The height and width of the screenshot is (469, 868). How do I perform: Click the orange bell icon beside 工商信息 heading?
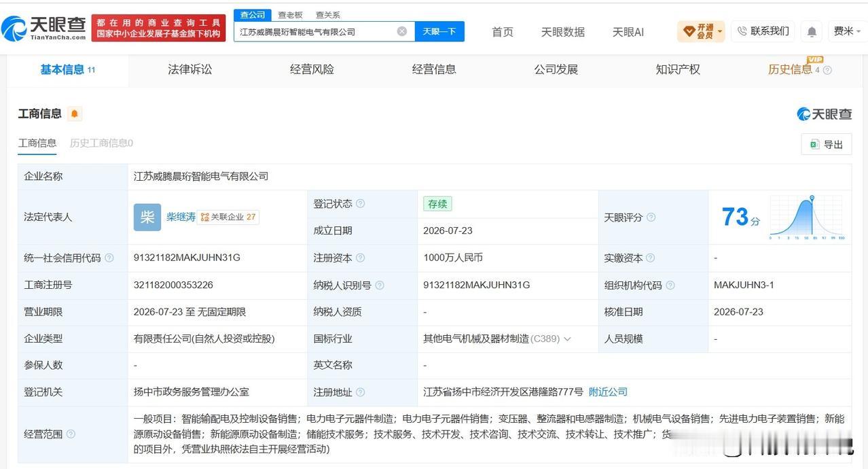coord(74,114)
